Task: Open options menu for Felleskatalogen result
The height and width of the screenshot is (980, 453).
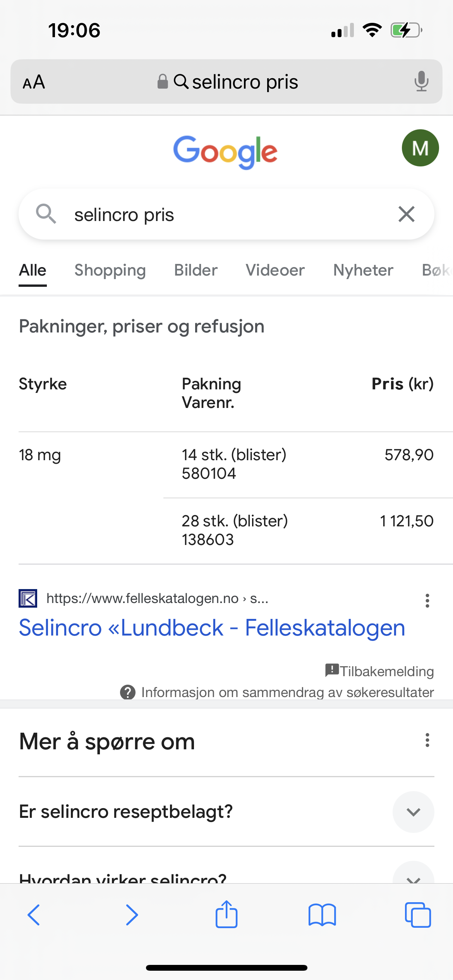Action: click(x=427, y=600)
